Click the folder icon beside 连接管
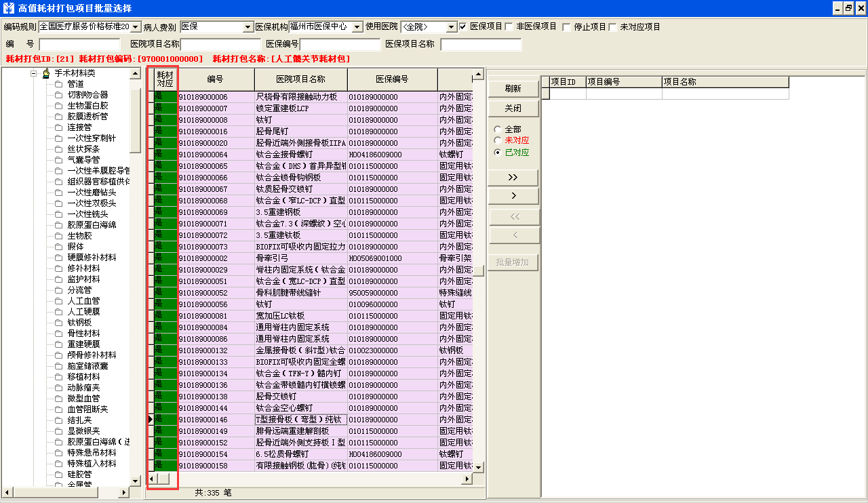 coord(58,127)
